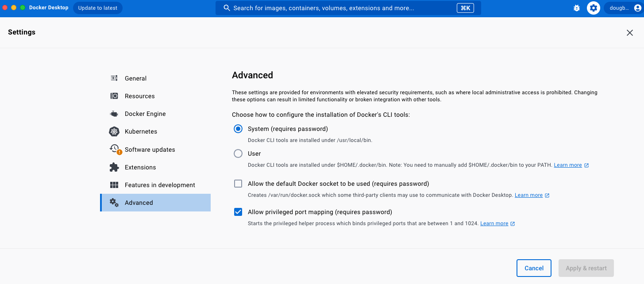Enable Allow the default Docker socket checkbox

[x=238, y=184]
